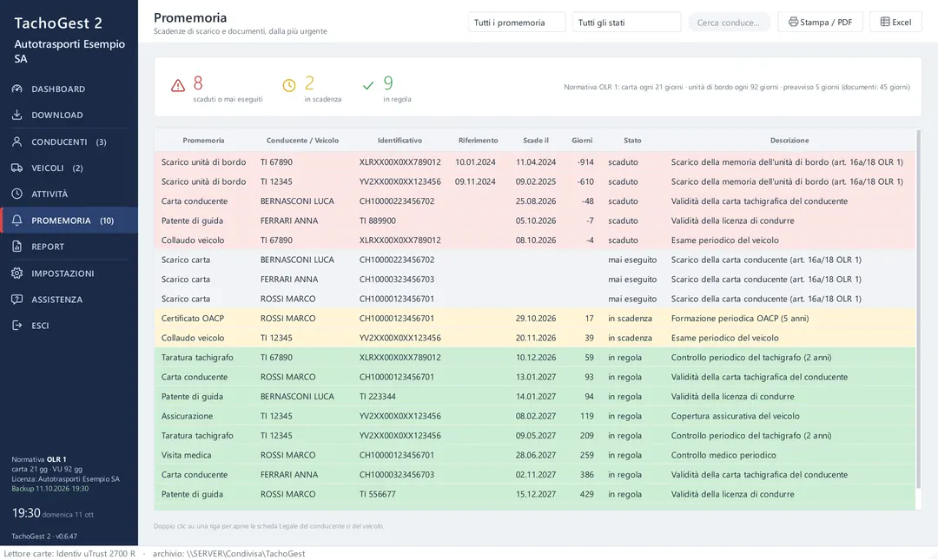Click the Esci logout icon
938x560 pixels.
17,326
